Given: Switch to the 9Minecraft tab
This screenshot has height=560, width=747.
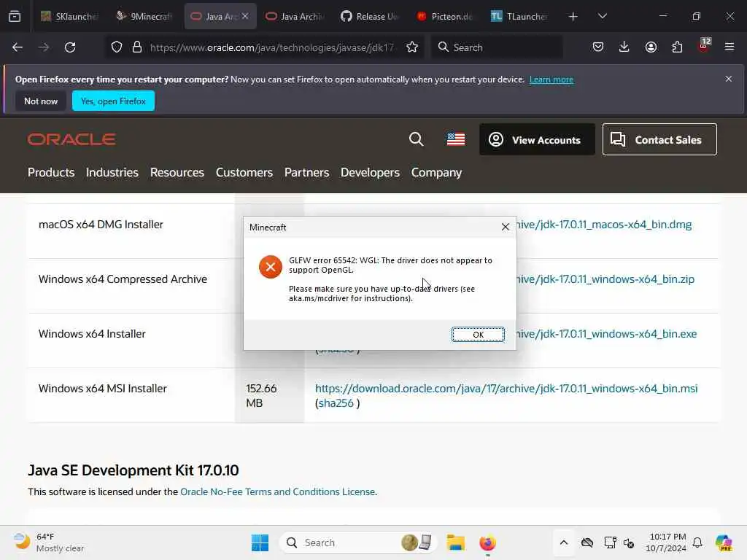Looking at the screenshot, I should pos(145,16).
